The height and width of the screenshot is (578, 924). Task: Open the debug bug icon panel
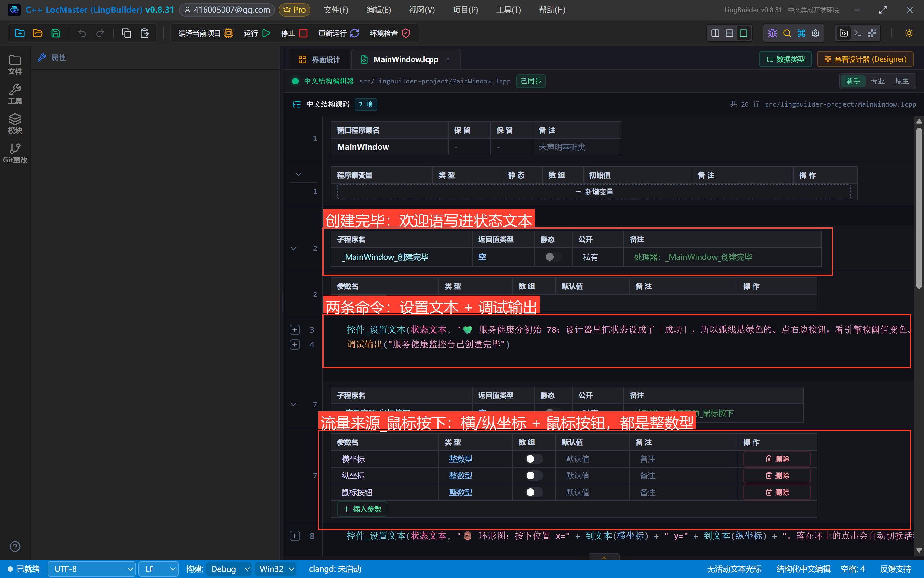tap(772, 33)
